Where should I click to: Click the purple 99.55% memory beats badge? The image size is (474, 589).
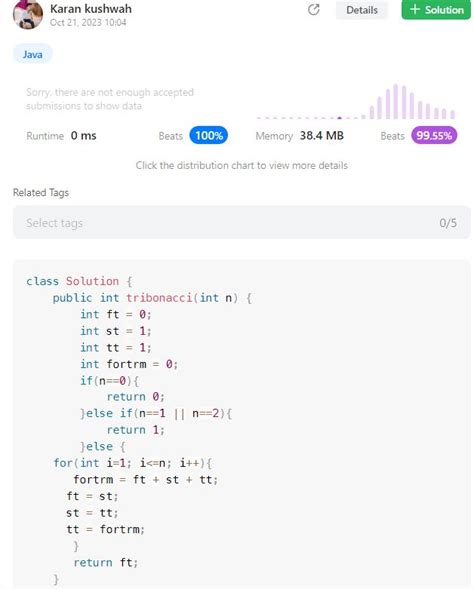(434, 136)
